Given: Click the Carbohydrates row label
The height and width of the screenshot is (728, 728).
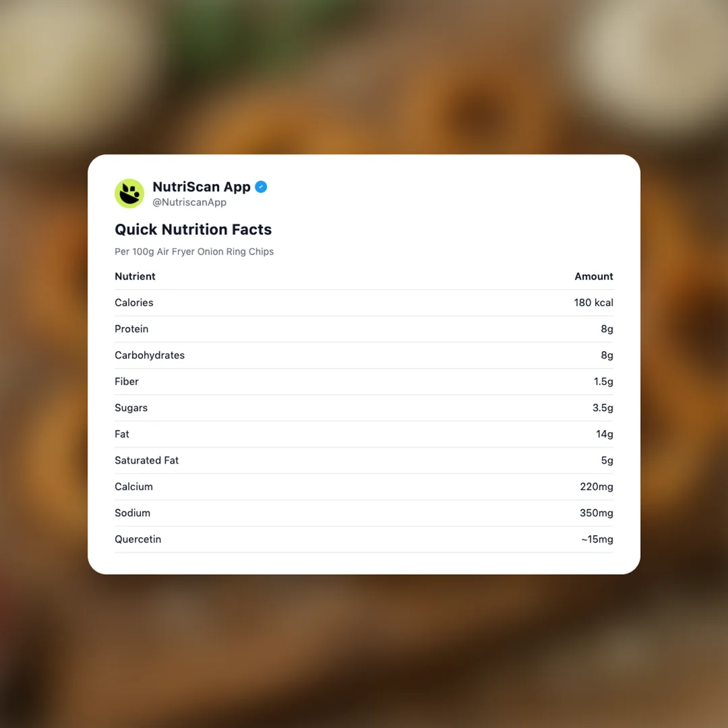Looking at the screenshot, I should click(150, 355).
